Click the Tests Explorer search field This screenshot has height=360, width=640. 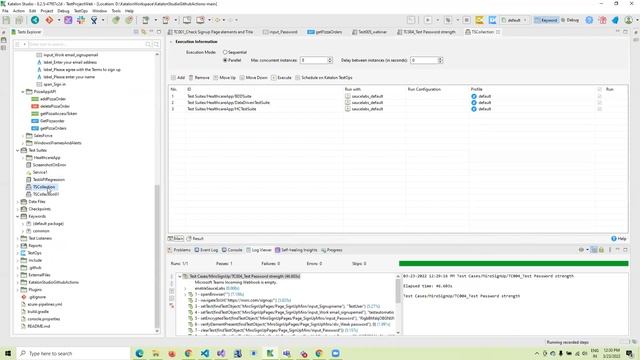(87, 44)
